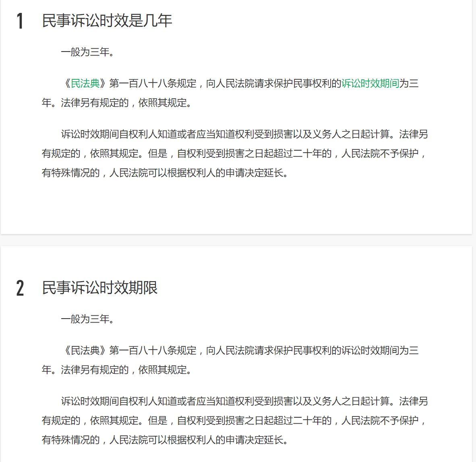Viewport: 476px width, 462px height.
Task: Click 年。法律另有规定的，依照其规定。 in section 2
Action: tap(117, 370)
